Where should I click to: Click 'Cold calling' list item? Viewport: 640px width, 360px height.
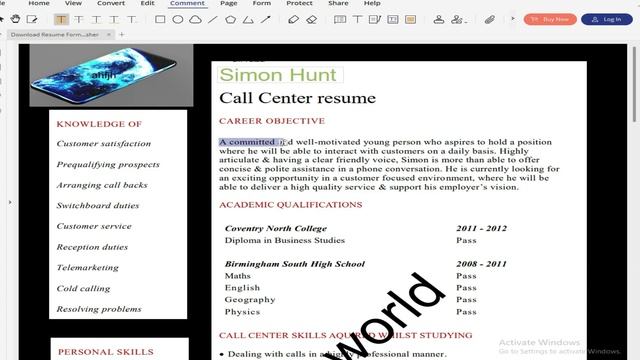83,289
